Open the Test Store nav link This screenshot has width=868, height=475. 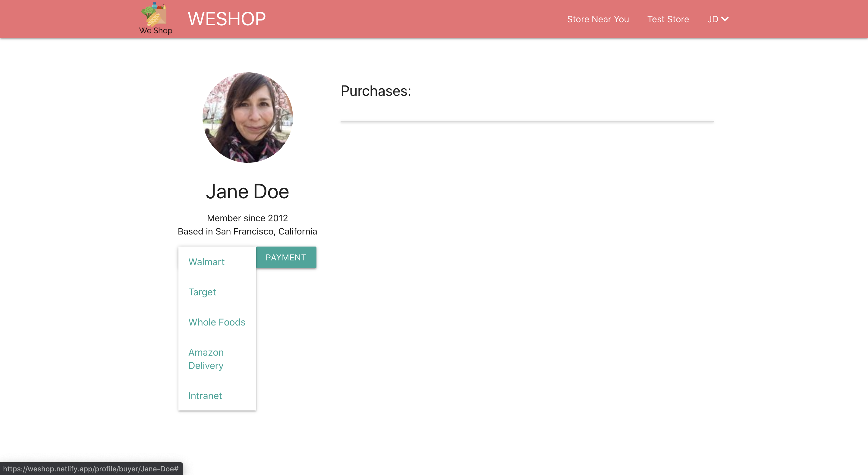pyautogui.click(x=668, y=19)
